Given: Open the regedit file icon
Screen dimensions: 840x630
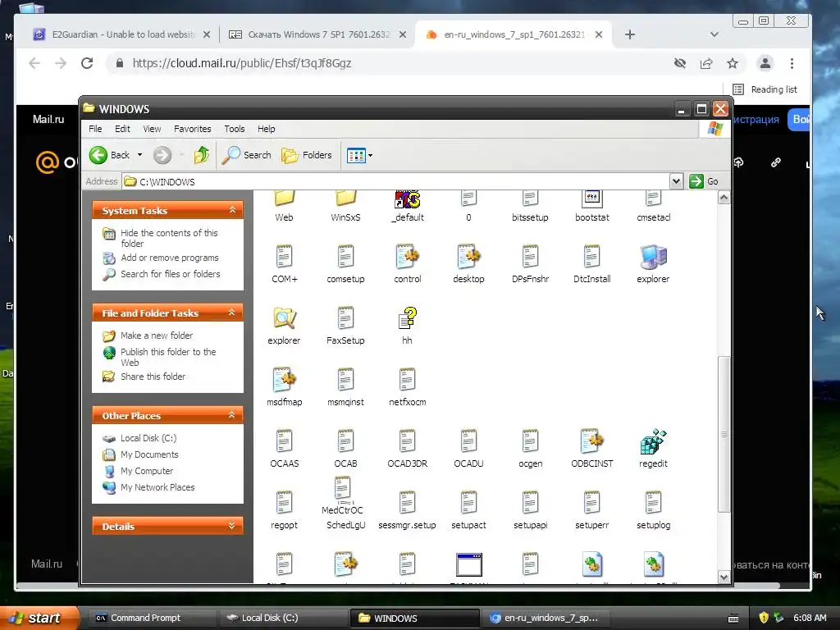Looking at the screenshot, I should [653, 441].
